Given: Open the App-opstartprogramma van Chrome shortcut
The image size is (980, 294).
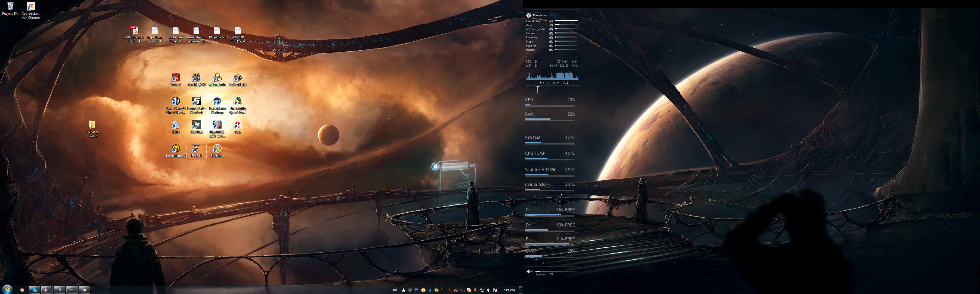Looking at the screenshot, I should [31, 11].
